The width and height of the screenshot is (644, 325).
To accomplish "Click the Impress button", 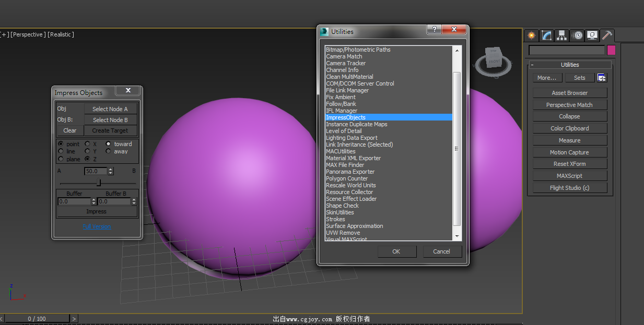I will pyautogui.click(x=97, y=211).
